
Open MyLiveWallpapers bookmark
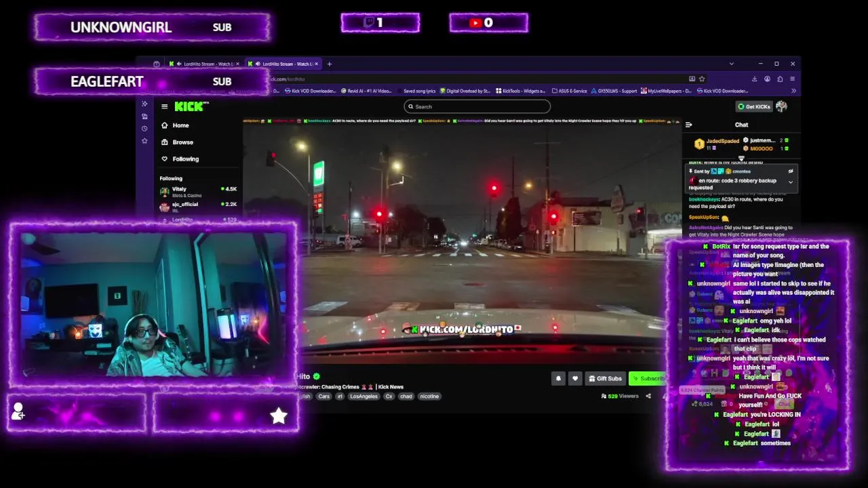[666, 91]
